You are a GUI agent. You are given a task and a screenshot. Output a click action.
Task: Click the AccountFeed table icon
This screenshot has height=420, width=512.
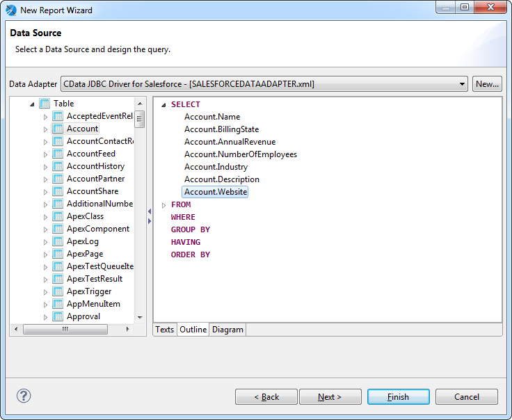pos(58,154)
